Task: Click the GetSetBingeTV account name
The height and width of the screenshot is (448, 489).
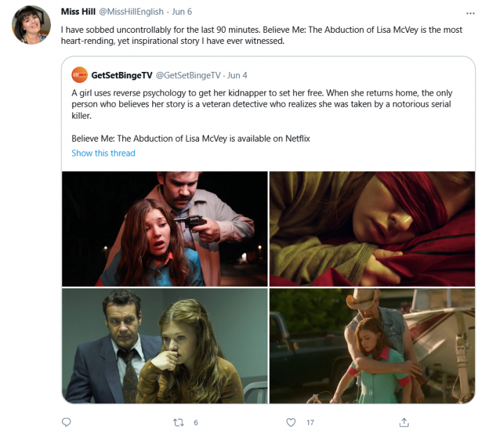Action: tap(122, 75)
